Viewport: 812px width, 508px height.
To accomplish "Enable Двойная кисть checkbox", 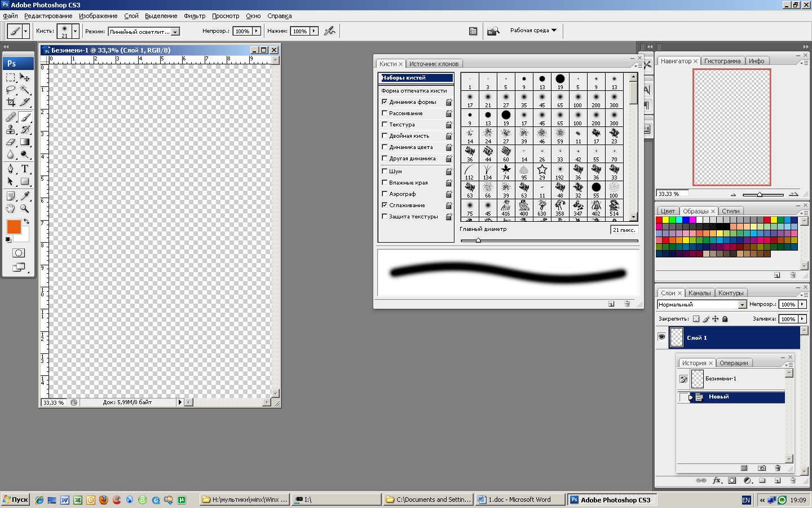I will click(x=385, y=136).
